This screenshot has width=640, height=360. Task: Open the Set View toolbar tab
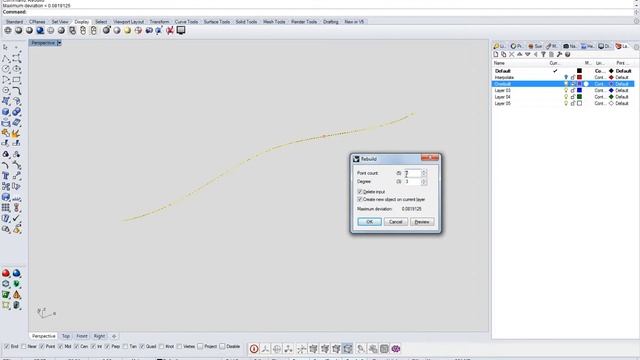click(x=60, y=22)
